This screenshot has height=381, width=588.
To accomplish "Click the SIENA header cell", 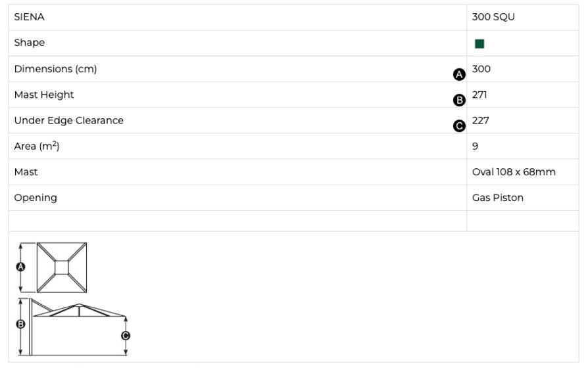I will [30, 17].
